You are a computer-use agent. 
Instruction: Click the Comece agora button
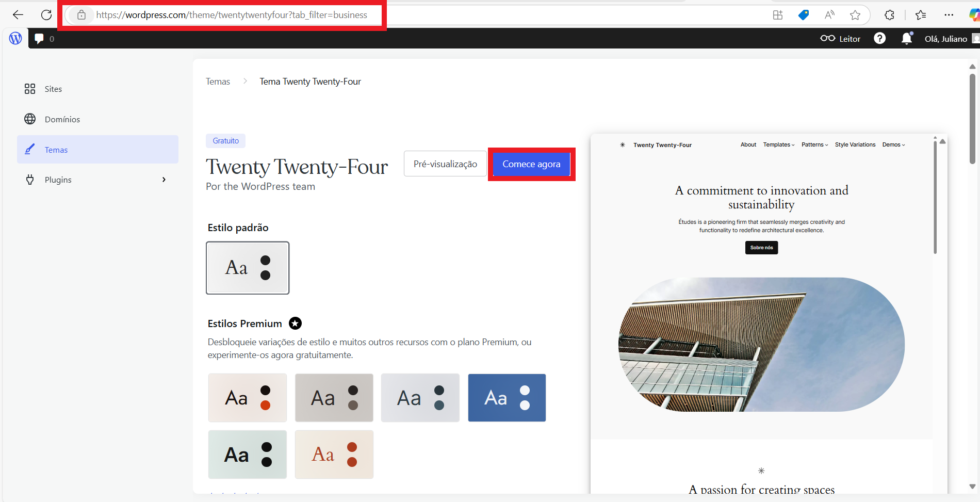(531, 164)
